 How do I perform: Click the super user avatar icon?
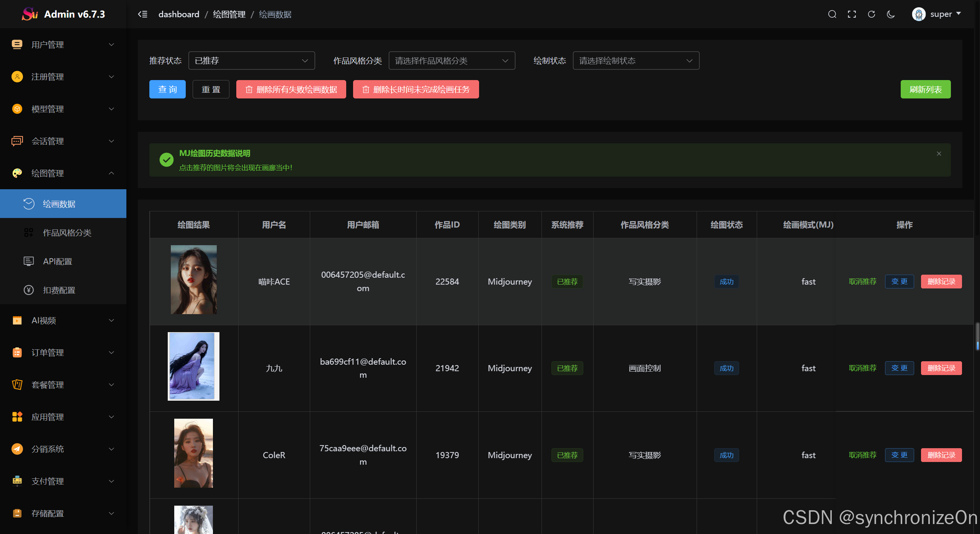(x=918, y=14)
